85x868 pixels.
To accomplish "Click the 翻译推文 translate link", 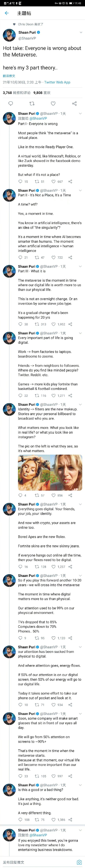I will click(x=9, y=76).
